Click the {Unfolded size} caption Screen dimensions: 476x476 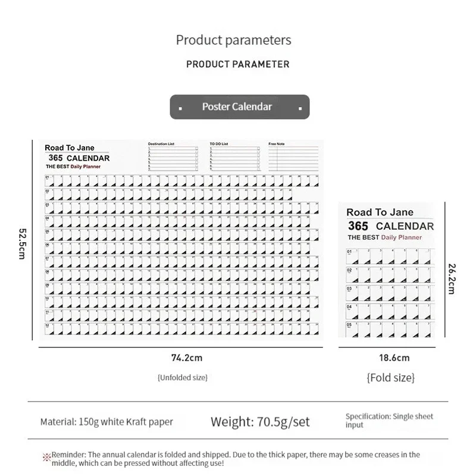181,377
